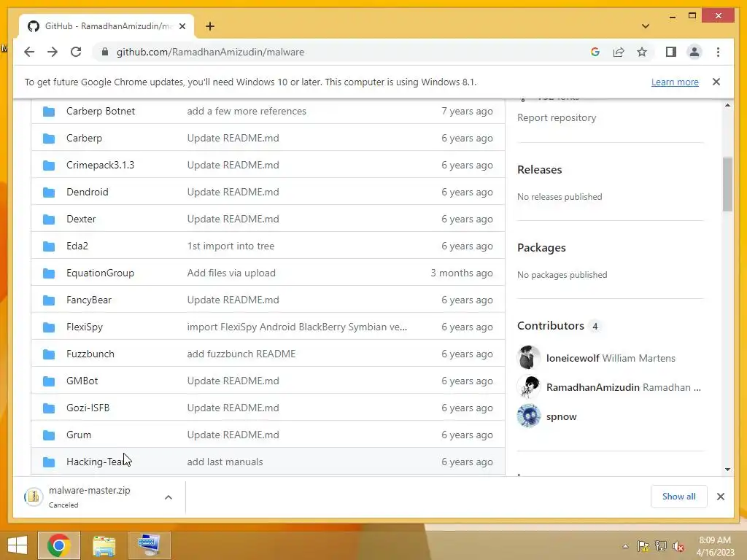Screen dimensions: 747x560
Task: Open the EquationGroup folder
Action: (100, 273)
